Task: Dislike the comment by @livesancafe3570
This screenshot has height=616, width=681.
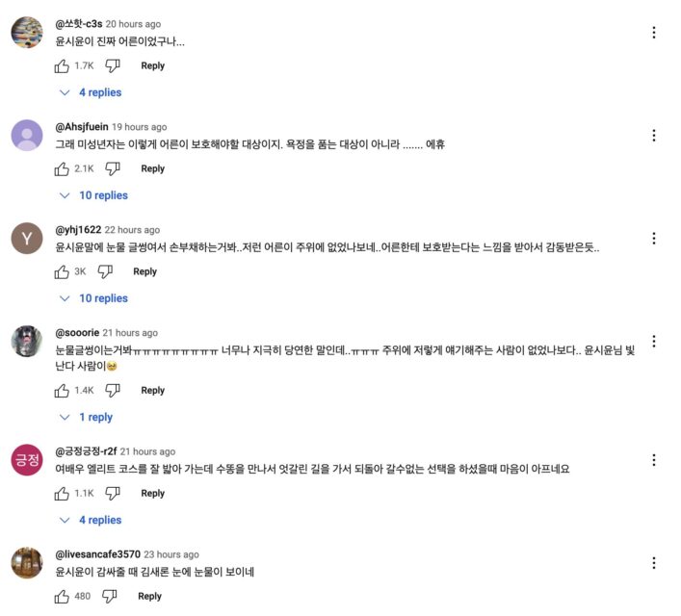Action: coord(109,596)
